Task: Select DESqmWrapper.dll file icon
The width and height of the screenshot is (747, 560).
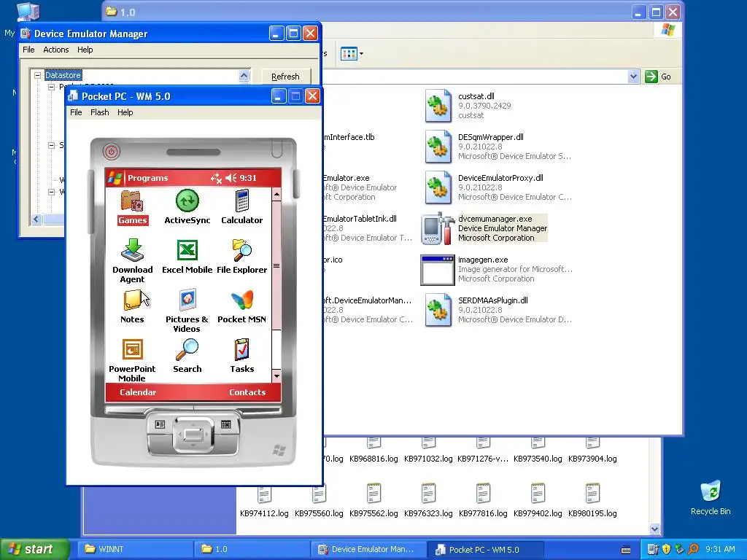Action: coord(438,147)
